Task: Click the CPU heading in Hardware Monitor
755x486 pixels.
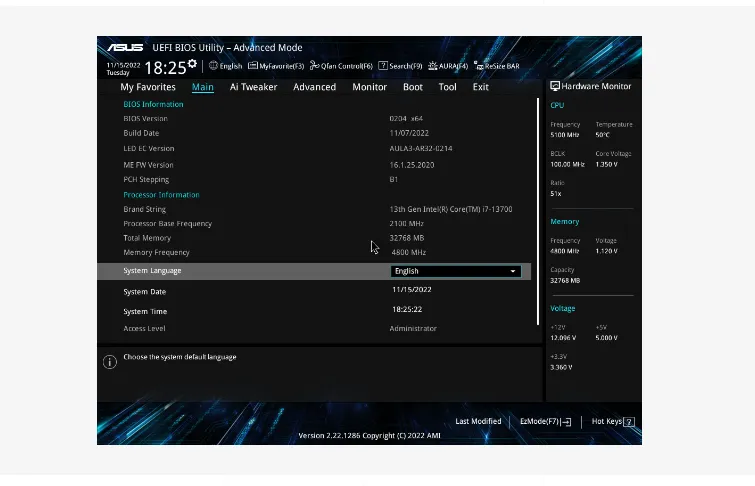Action: [557, 105]
